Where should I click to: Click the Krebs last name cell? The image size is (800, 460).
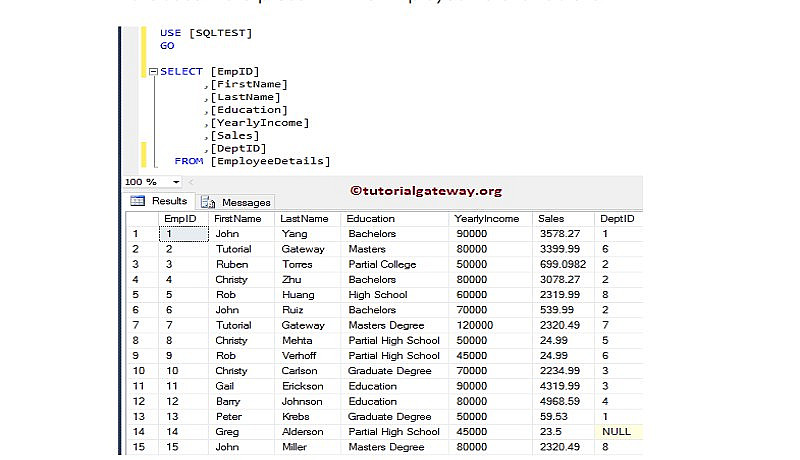[308, 417]
